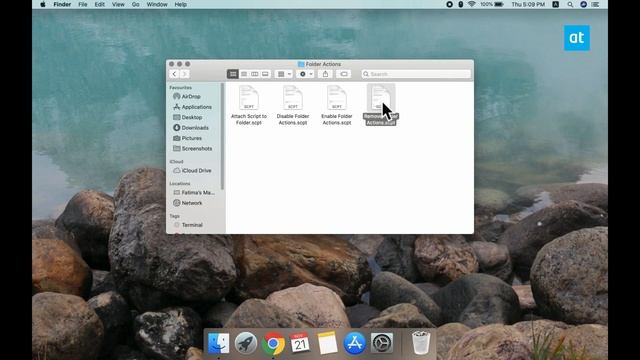The image size is (640, 360).
Task: Click the clock showing Thu 5:09 PM
Action: pyautogui.click(x=528, y=4)
